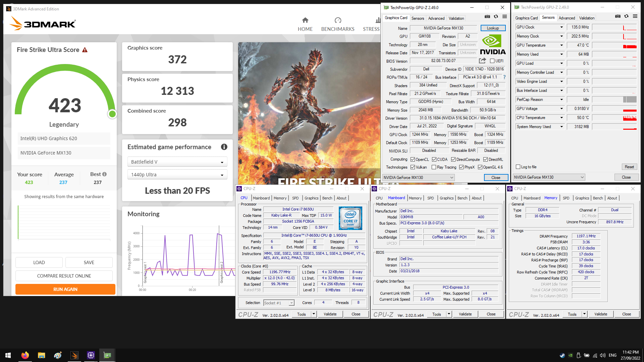The height and width of the screenshot is (362, 644).
Task: Click RUN AGAIN in 3DMark
Action: coord(65,289)
